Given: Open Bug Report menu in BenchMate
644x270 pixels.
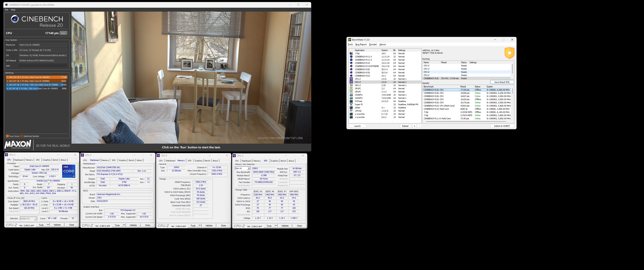Looking at the screenshot, I should click(x=361, y=45).
